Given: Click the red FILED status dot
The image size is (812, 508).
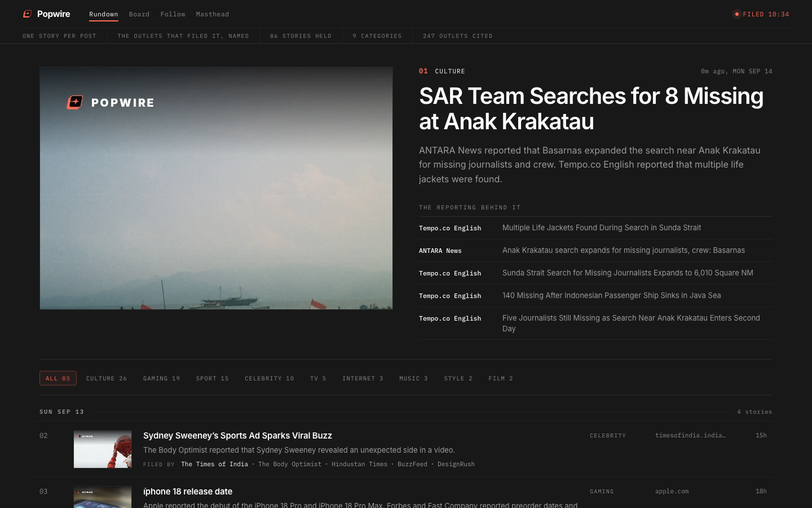Looking at the screenshot, I should [x=736, y=14].
